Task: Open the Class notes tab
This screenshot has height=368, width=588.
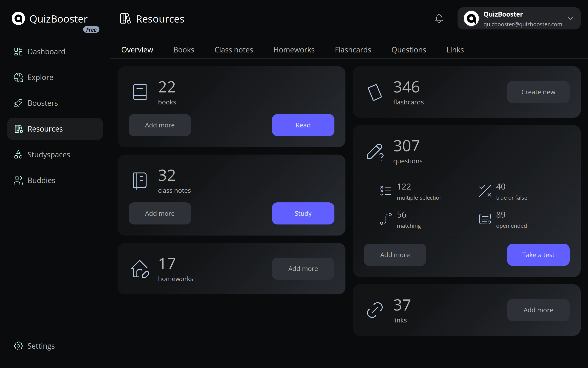Action: pos(234,50)
